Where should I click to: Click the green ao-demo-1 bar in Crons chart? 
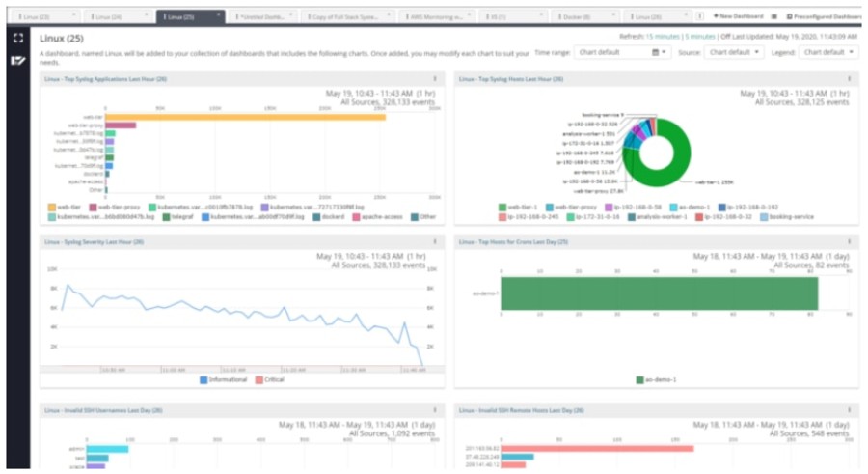point(660,293)
